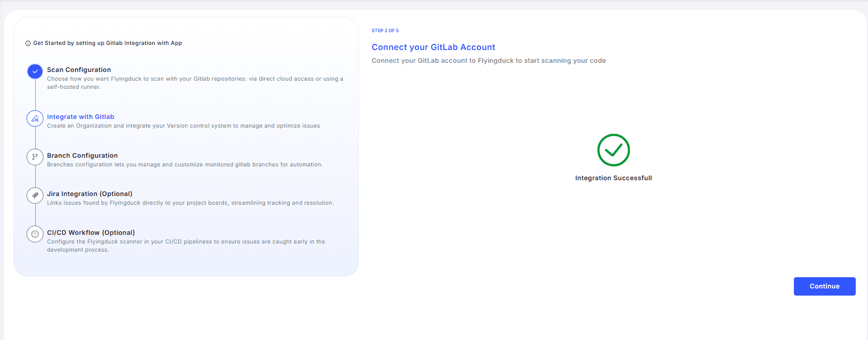This screenshot has width=868, height=340.
Task: Click the green success checkmark circle
Action: [x=613, y=150]
